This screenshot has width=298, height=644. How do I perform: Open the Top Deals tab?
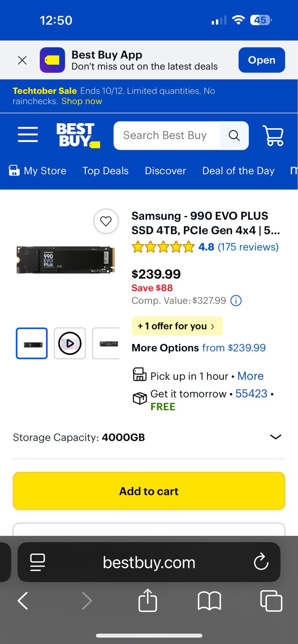(x=105, y=171)
